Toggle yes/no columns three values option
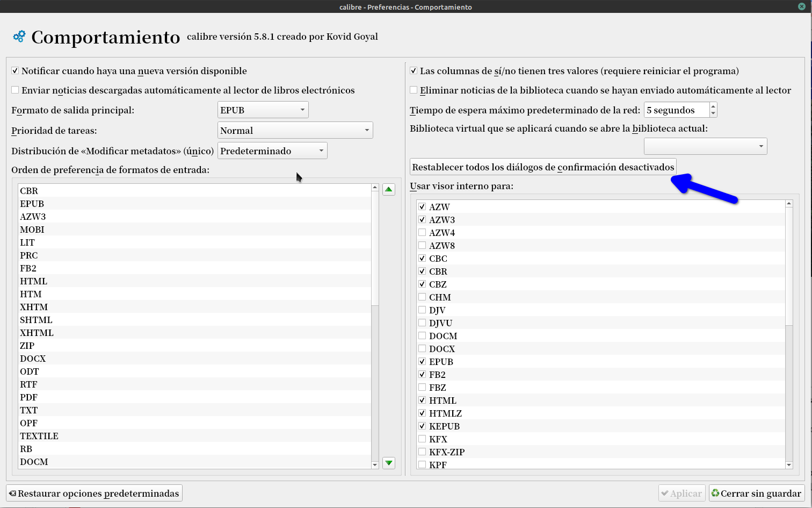 tap(414, 71)
